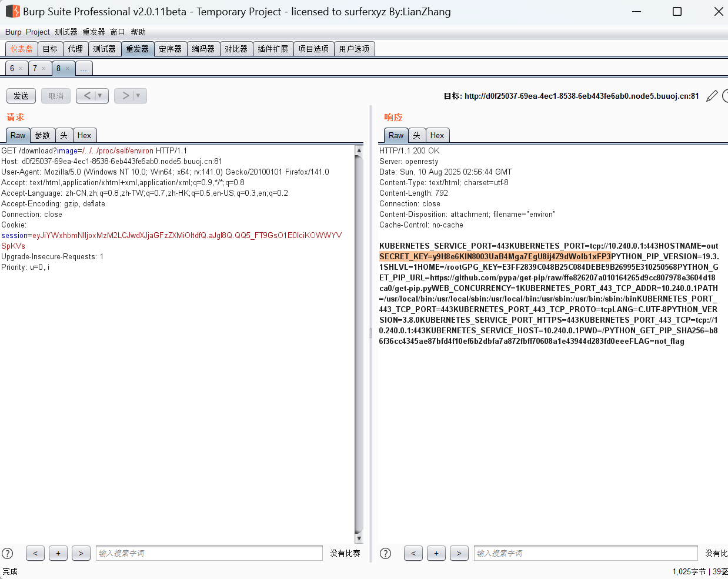
Task: Click request search input field
Action: pyautogui.click(x=209, y=553)
